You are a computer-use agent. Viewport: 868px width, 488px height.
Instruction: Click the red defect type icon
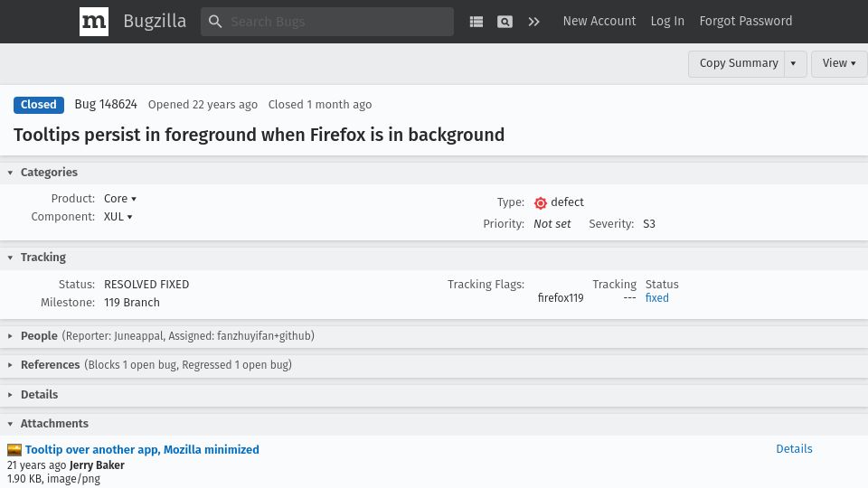click(541, 202)
